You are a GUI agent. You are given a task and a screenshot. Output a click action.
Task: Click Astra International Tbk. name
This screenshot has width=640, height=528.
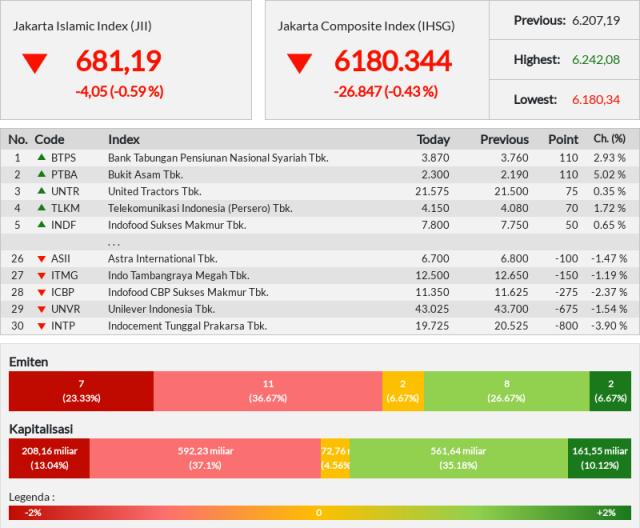pos(163,259)
